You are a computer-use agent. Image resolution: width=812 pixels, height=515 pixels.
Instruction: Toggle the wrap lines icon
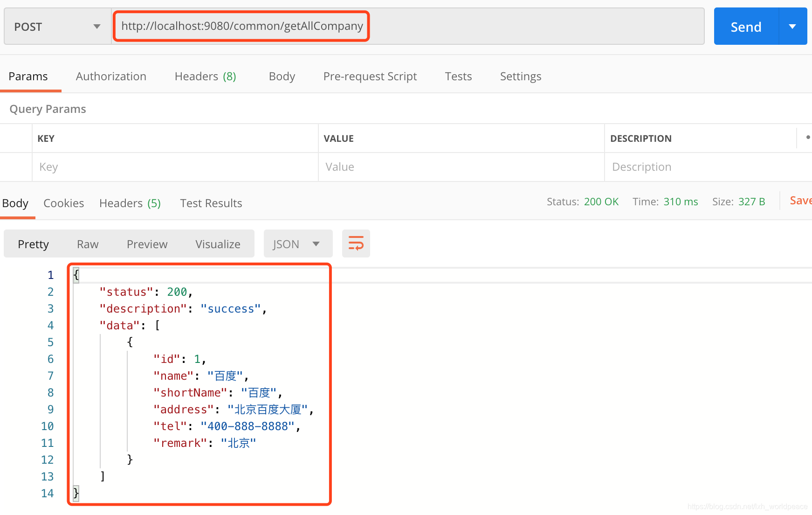tap(356, 244)
